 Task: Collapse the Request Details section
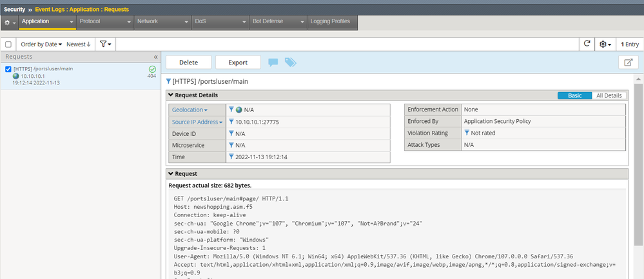click(x=170, y=95)
